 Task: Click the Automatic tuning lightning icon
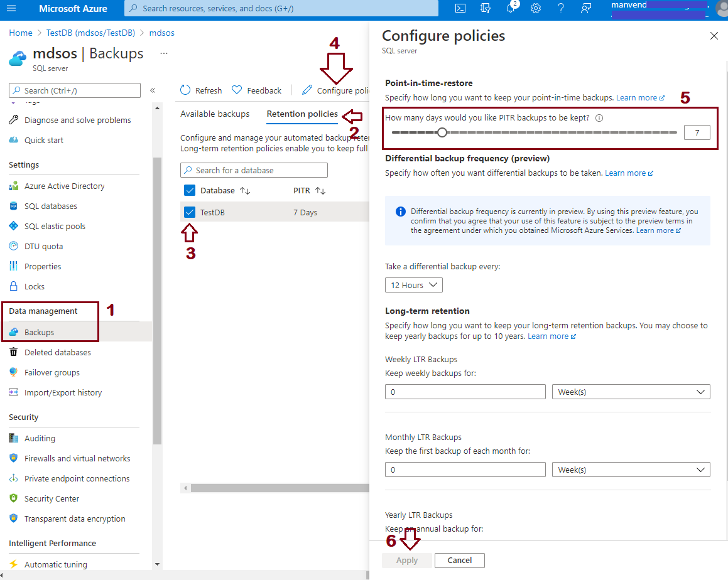(x=14, y=564)
